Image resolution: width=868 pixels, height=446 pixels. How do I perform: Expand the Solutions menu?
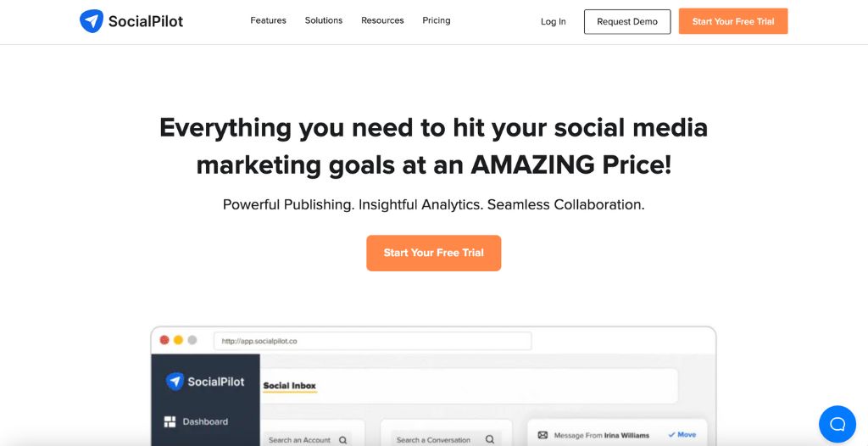pyautogui.click(x=323, y=20)
